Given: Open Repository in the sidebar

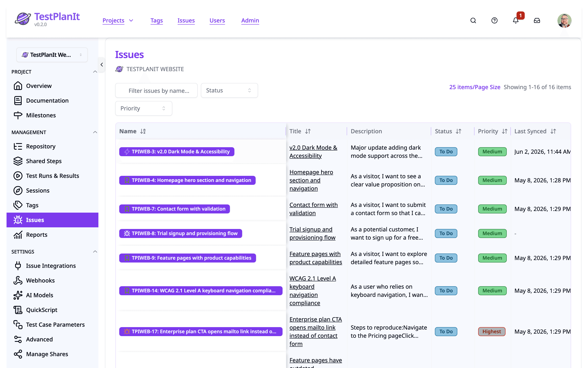Looking at the screenshot, I should 52,146.
